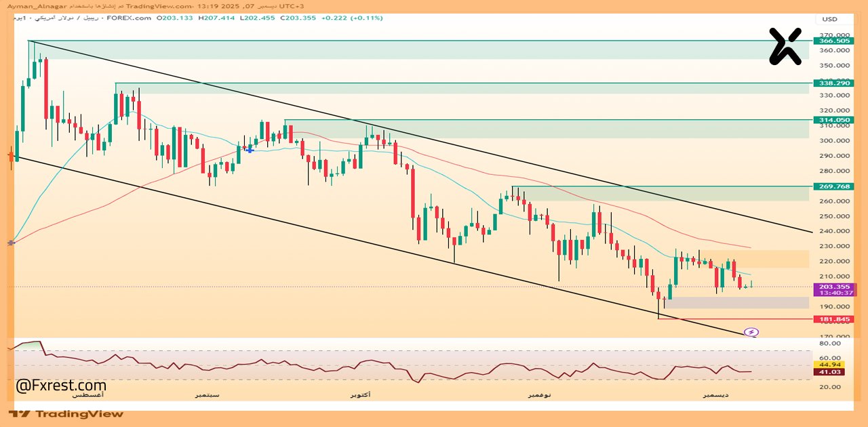Open the lightning bolt idea icon near 181.845
Viewport: 868px width, 427px height.
[x=752, y=331]
